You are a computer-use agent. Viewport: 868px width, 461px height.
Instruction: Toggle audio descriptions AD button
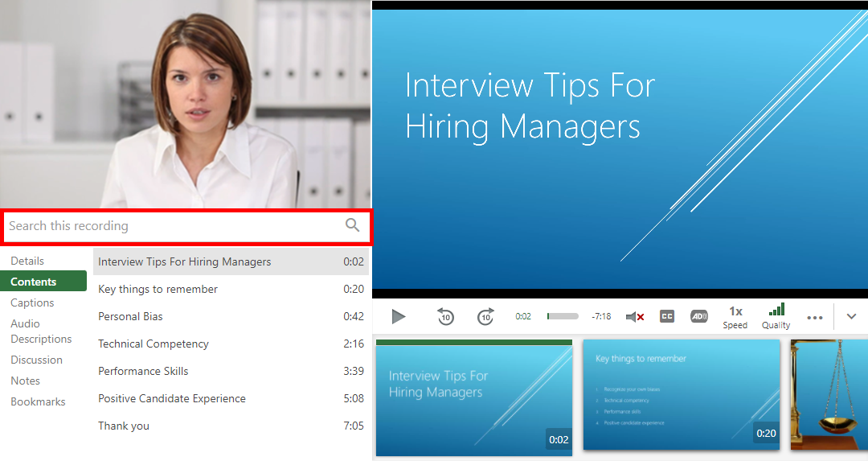699,316
